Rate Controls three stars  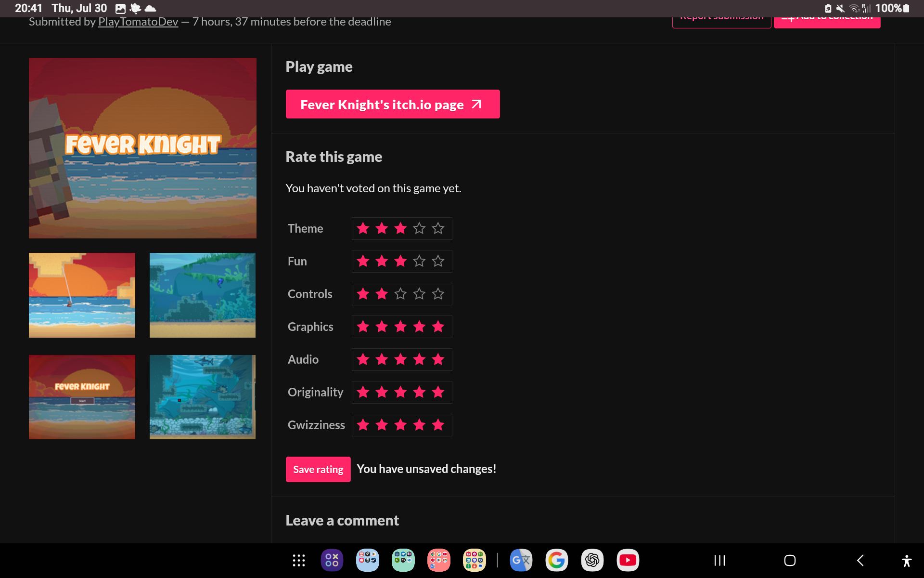(400, 294)
